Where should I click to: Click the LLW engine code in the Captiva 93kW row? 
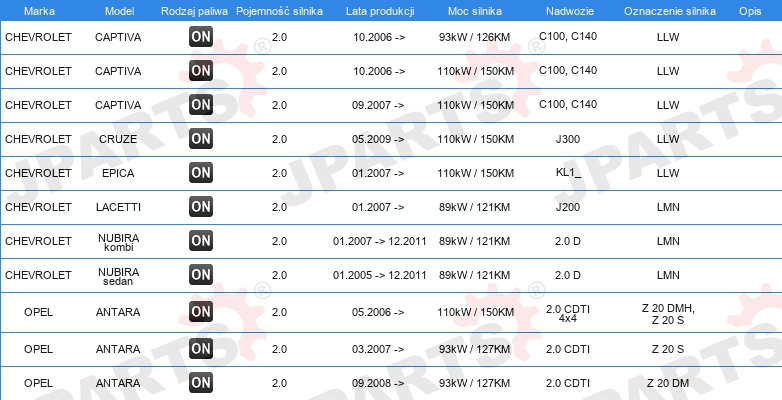(x=668, y=37)
